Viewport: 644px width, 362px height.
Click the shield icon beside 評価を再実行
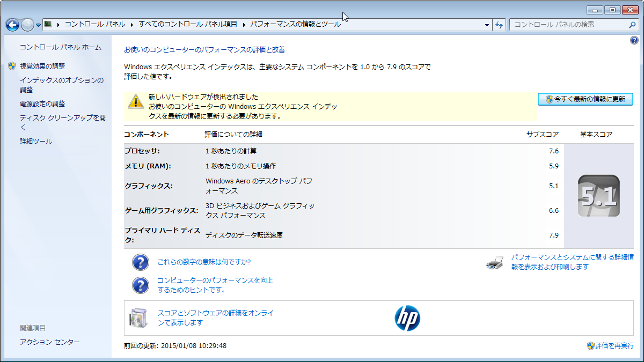click(x=590, y=346)
